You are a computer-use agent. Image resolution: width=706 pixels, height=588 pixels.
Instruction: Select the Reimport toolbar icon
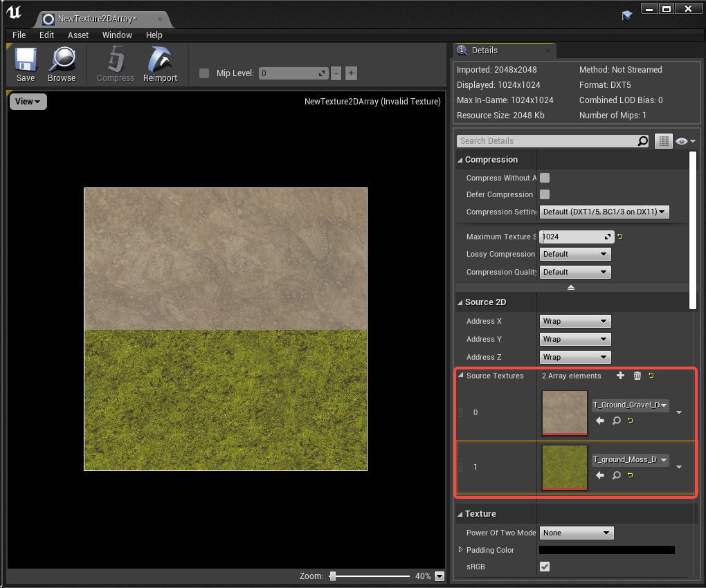pyautogui.click(x=159, y=64)
